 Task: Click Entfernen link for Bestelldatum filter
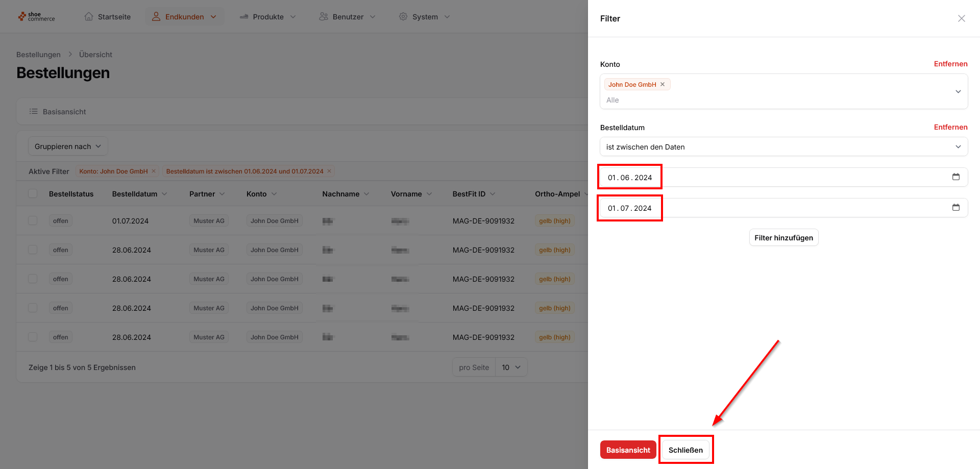click(x=950, y=128)
